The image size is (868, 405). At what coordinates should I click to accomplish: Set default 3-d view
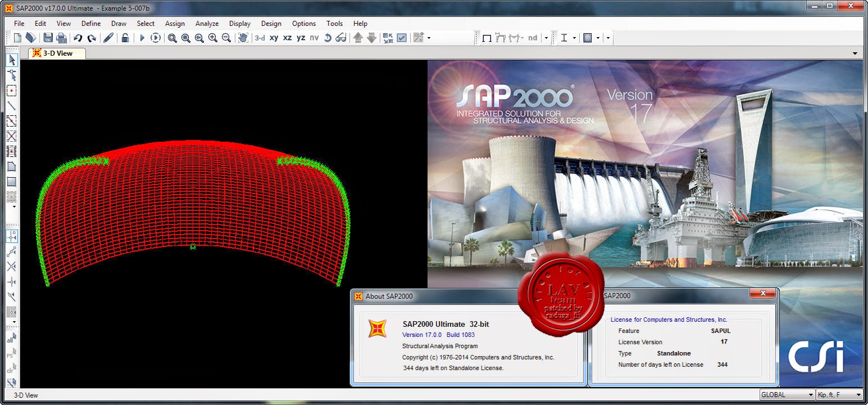(260, 38)
